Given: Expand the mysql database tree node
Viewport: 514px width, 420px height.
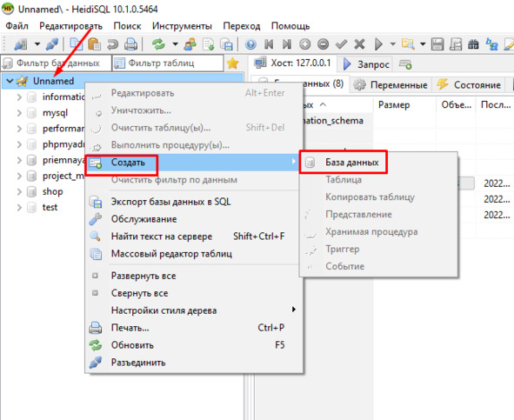Looking at the screenshot, I should point(19,113).
